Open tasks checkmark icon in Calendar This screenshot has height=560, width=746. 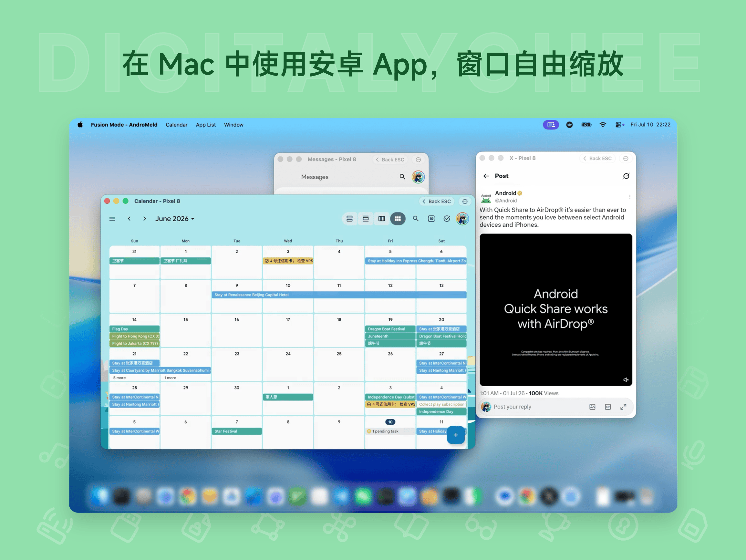coord(447,219)
